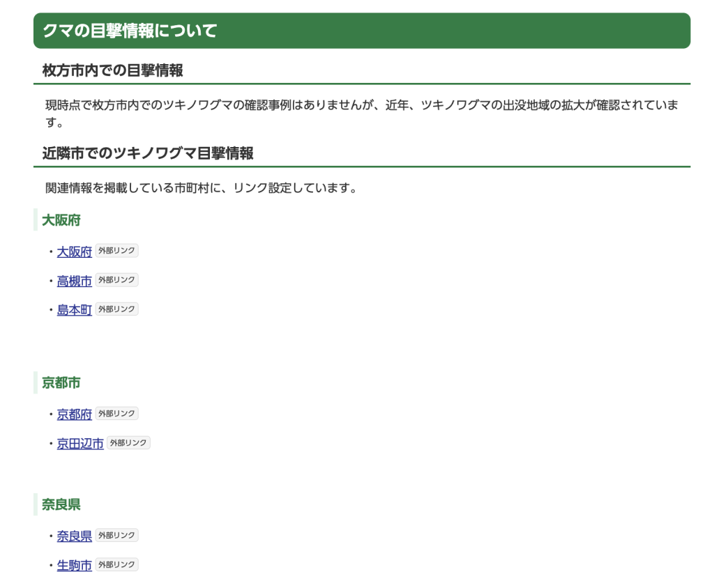The height and width of the screenshot is (588, 714).
Task: Follow the 島本町 link
Action: (x=74, y=310)
